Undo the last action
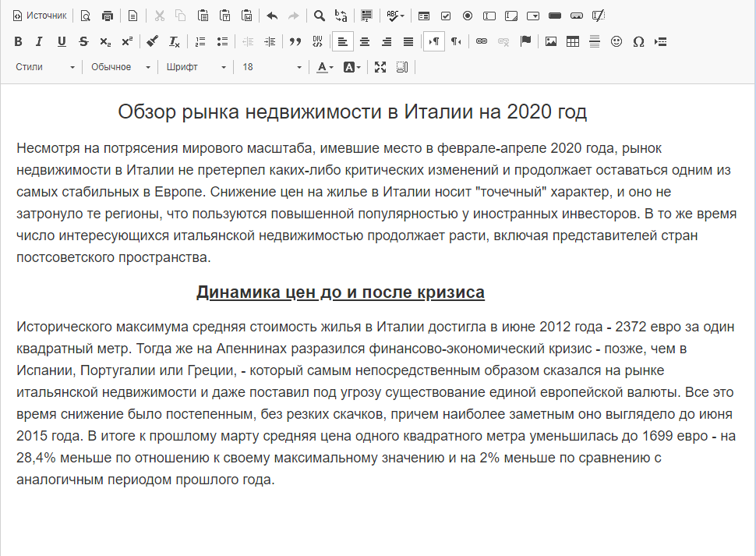Viewport: 756px width, 556px height. tap(272, 16)
